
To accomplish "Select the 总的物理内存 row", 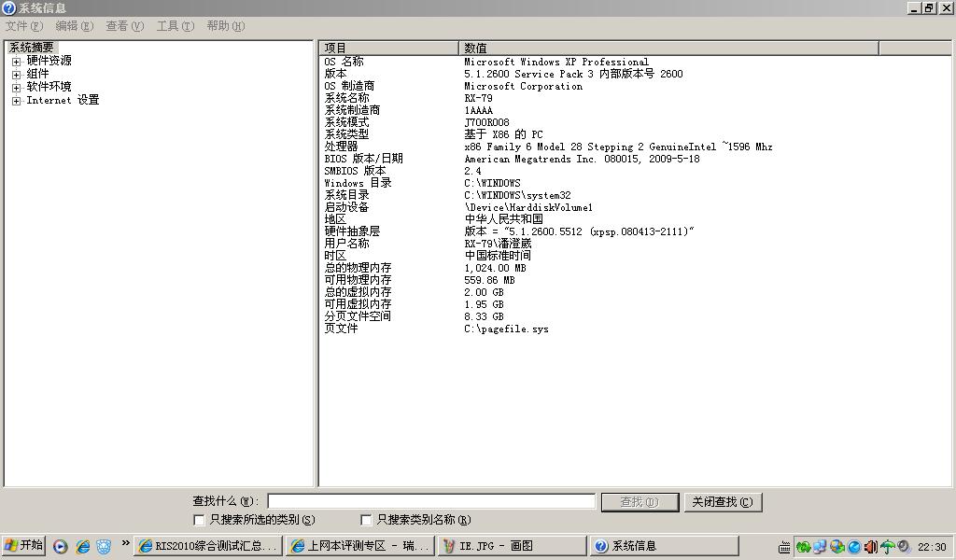I will pos(634,268).
